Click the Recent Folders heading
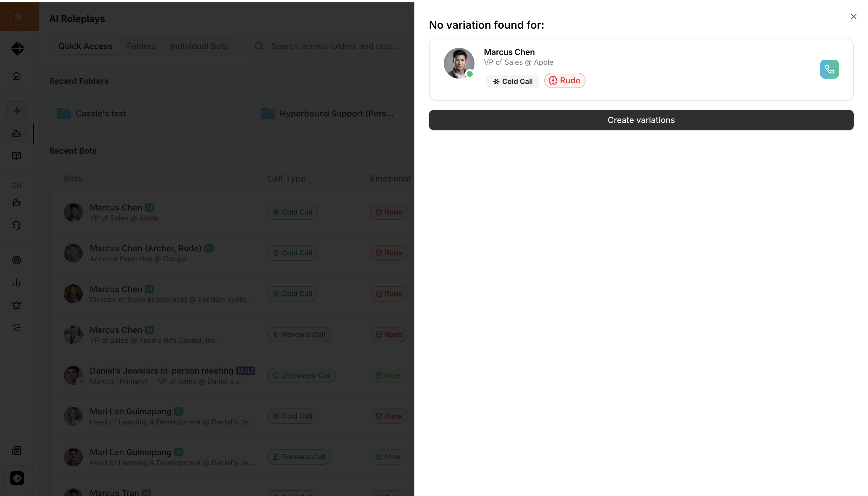868x496 pixels. (x=79, y=81)
